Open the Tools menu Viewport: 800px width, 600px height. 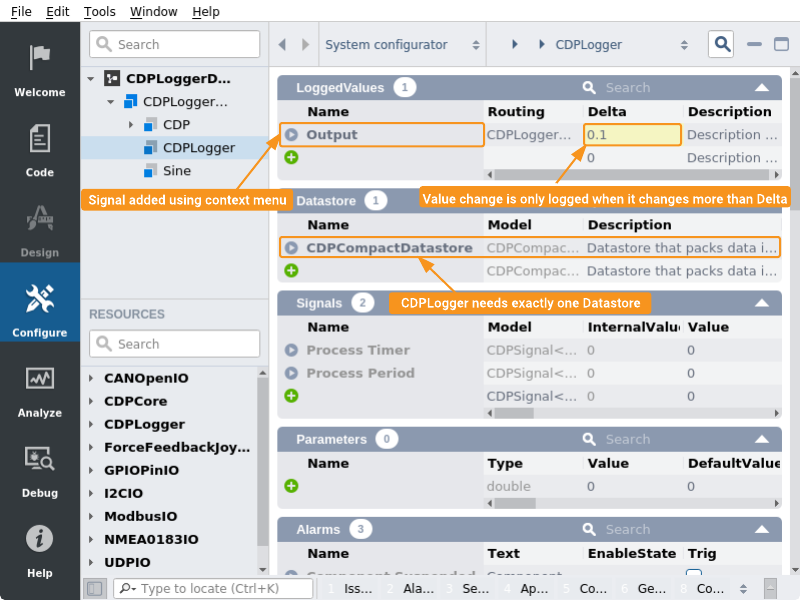coord(100,11)
